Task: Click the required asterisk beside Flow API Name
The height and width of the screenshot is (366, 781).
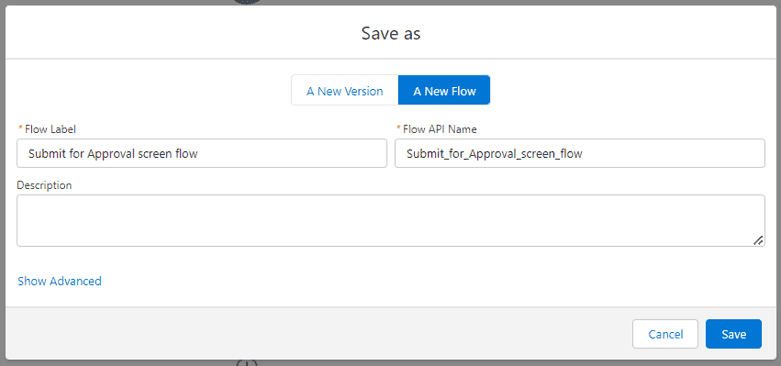Action: [398, 128]
